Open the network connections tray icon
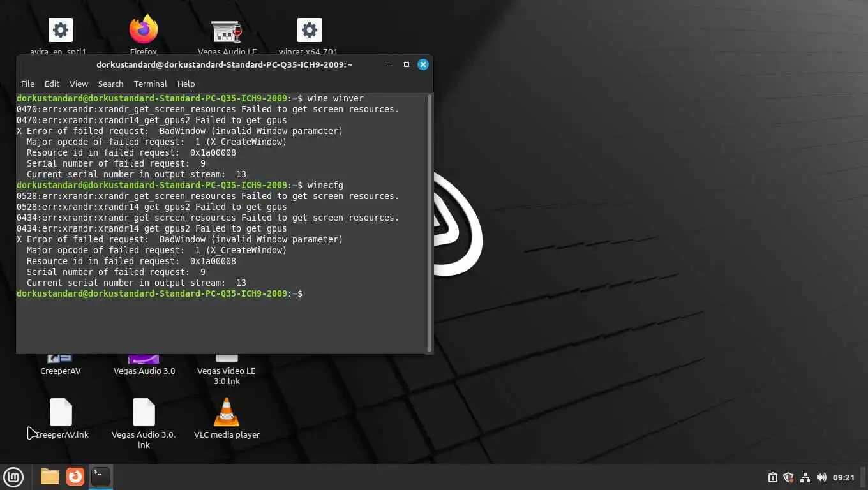The image size is (868, 490). (805, 477)
